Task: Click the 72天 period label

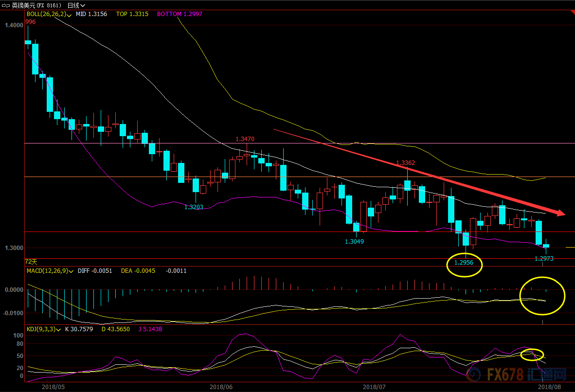Action: (x=31, y=262)
